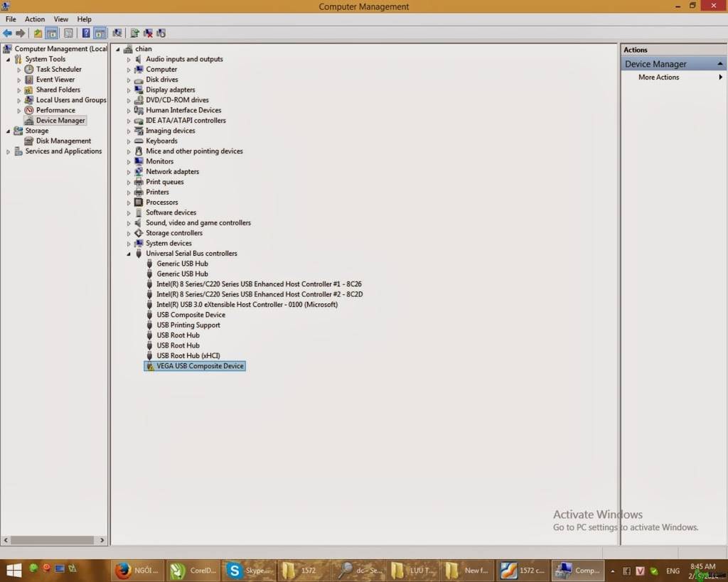Click the Up one level folder icon
728x582 pixels.
38,33
